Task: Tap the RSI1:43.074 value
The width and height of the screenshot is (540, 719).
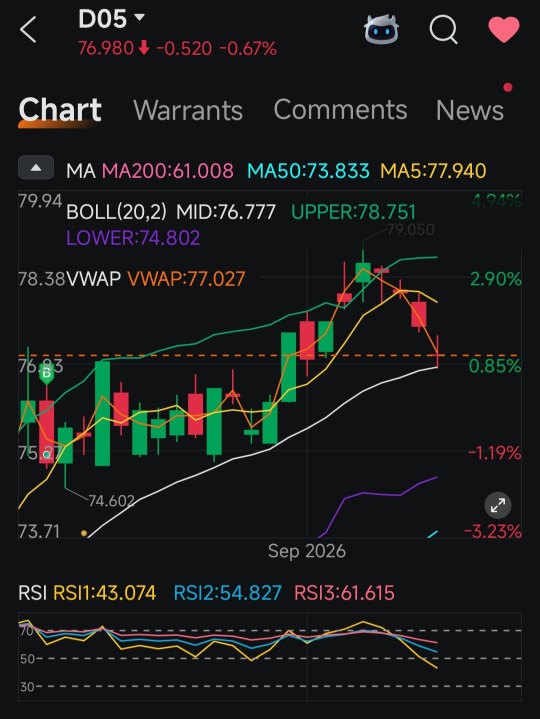Action: 105,593
